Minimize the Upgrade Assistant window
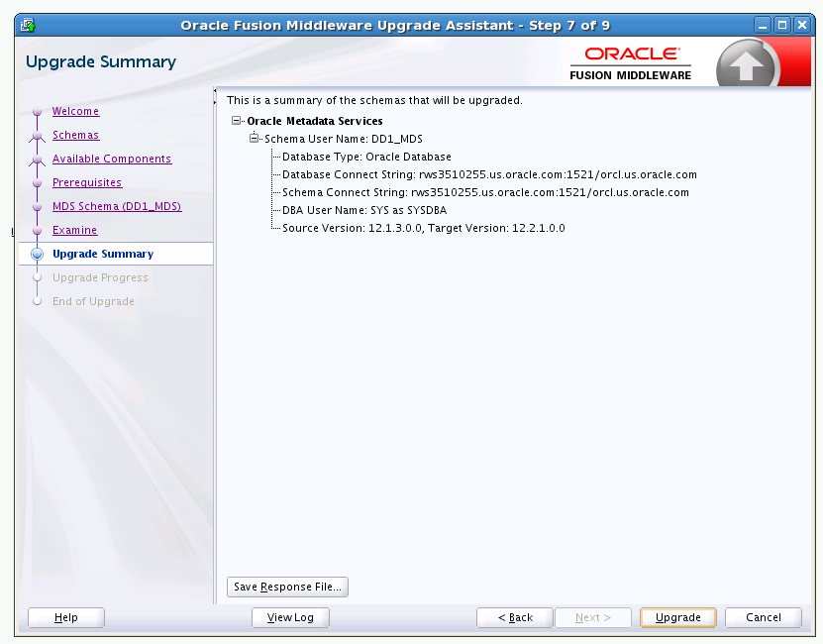 point(763,25)
